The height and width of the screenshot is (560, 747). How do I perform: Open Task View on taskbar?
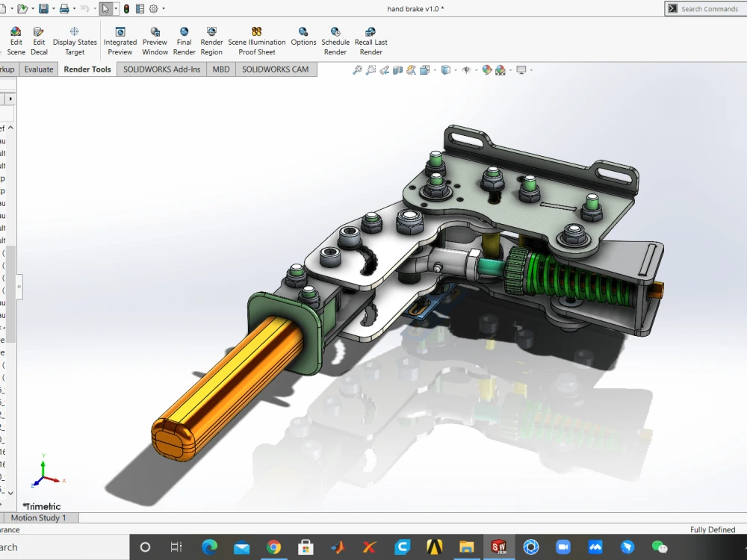click(x=176, y=547)
